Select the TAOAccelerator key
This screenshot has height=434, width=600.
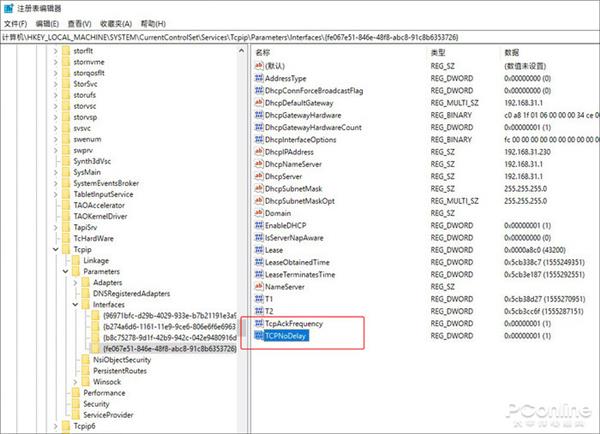point(99,205)
